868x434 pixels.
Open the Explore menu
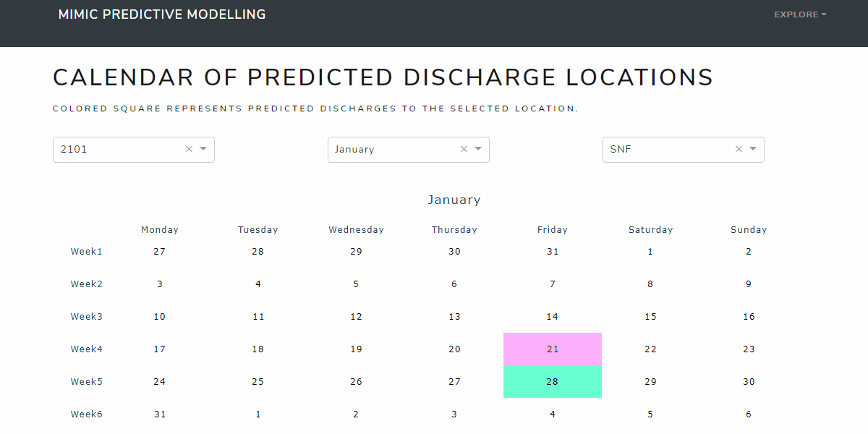coord(800,14)
